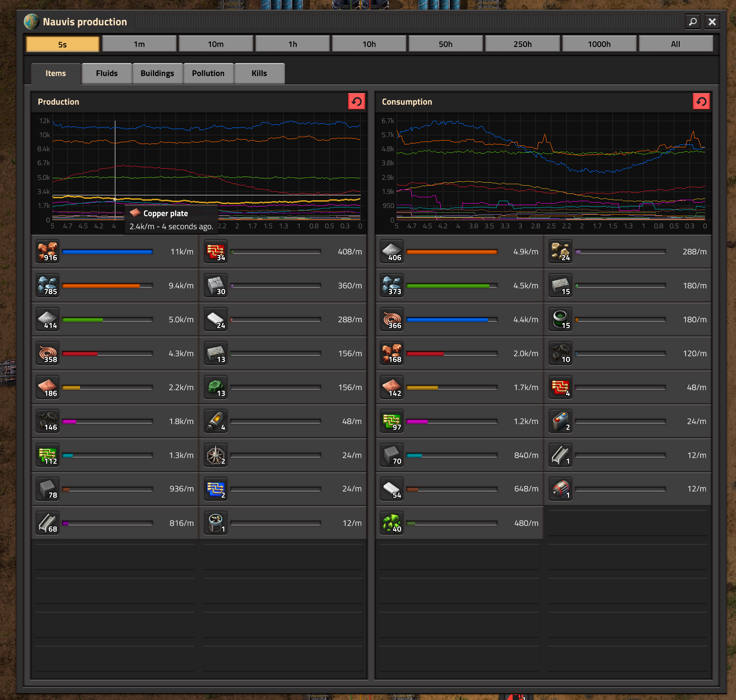Click the iron plate orange consumption bar
Viewport: 736px width, 700px height.
[452, 252]
